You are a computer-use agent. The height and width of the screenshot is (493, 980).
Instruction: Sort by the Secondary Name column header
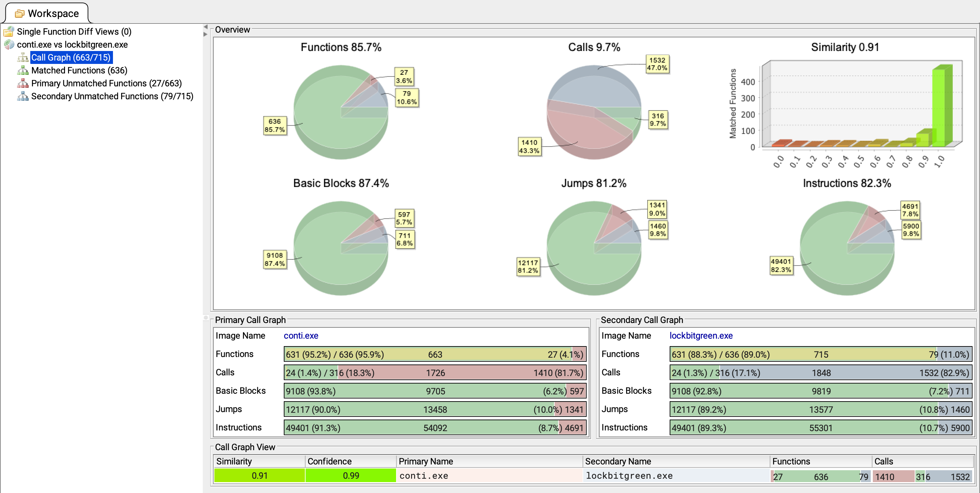[676, 461]
